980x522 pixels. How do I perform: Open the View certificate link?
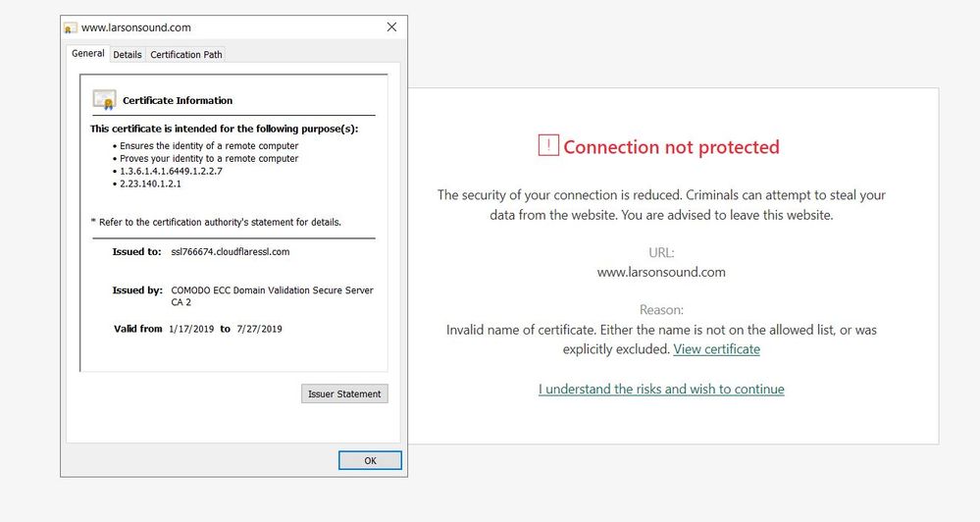(716, 349)
